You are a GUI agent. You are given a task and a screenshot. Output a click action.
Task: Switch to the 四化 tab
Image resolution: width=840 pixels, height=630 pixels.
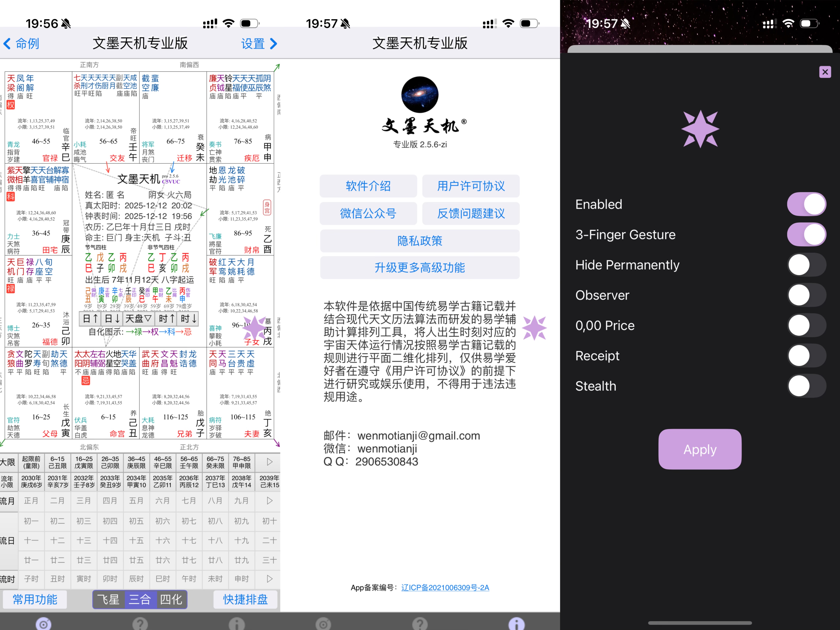point(171,600)
